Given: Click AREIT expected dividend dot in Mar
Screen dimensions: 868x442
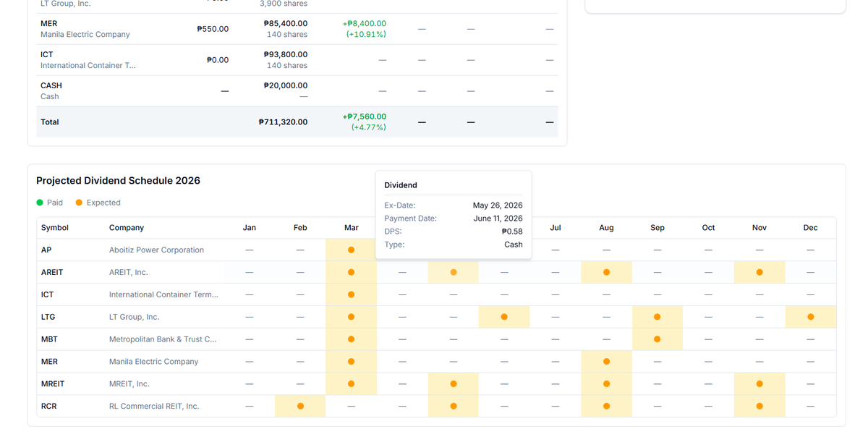Looking at the screenshot, I should click(351, 272).
